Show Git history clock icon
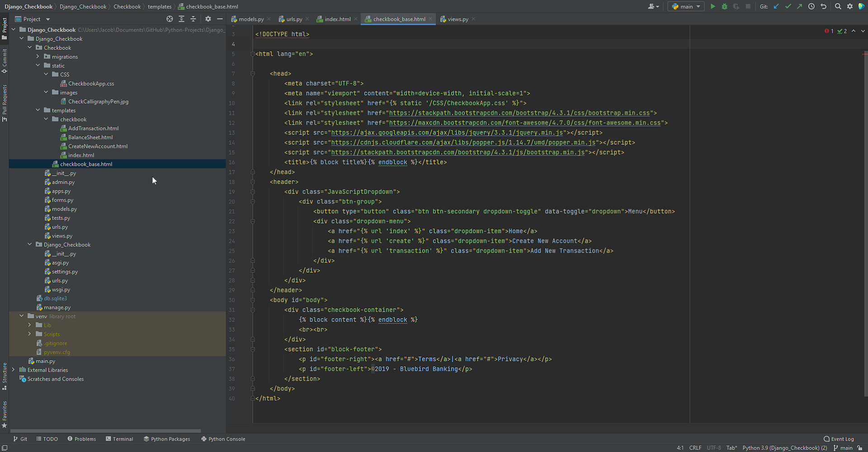The width and height of the screenshot is (868, 452). pyautogui.click(x=811, y=6)
